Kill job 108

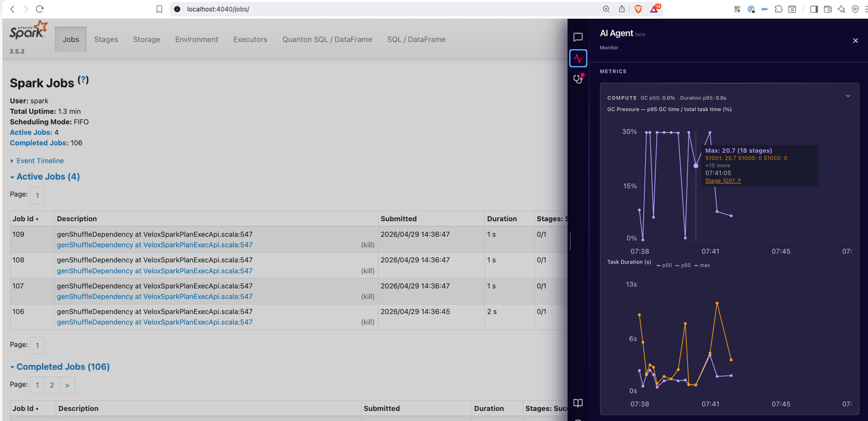(x=368, y=271)
